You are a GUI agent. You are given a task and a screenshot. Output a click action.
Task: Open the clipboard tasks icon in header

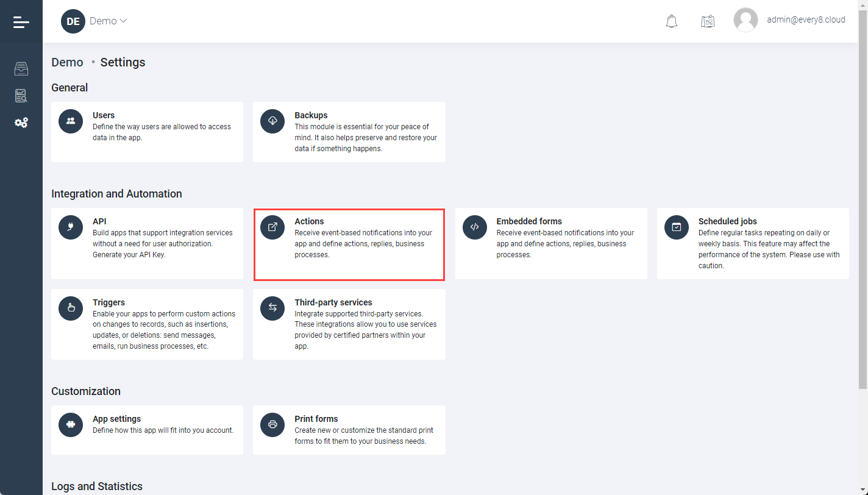[x=707, y=21]
